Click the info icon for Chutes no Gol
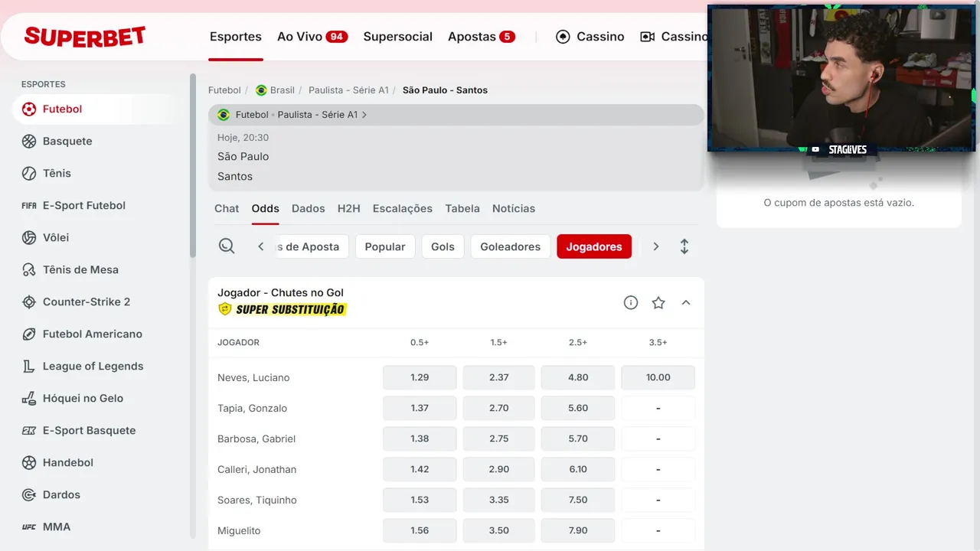This screenshot has height=551, width=980. [631, 302]
